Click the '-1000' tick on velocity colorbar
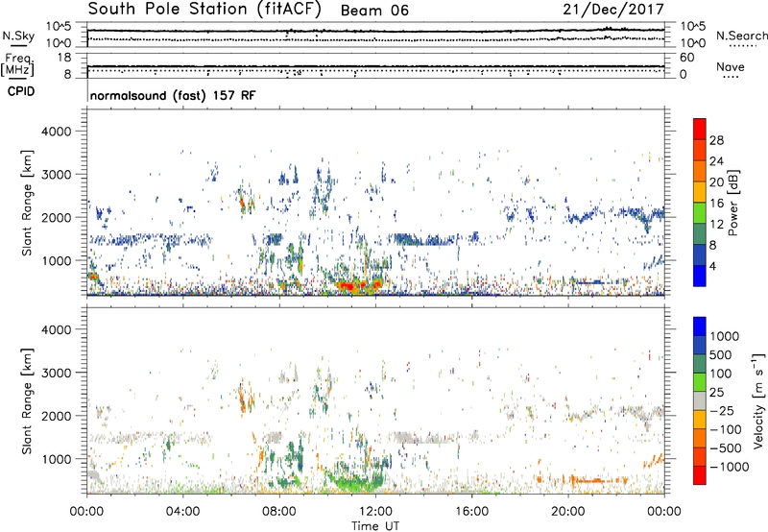768x532 pixels. point(729,467)
